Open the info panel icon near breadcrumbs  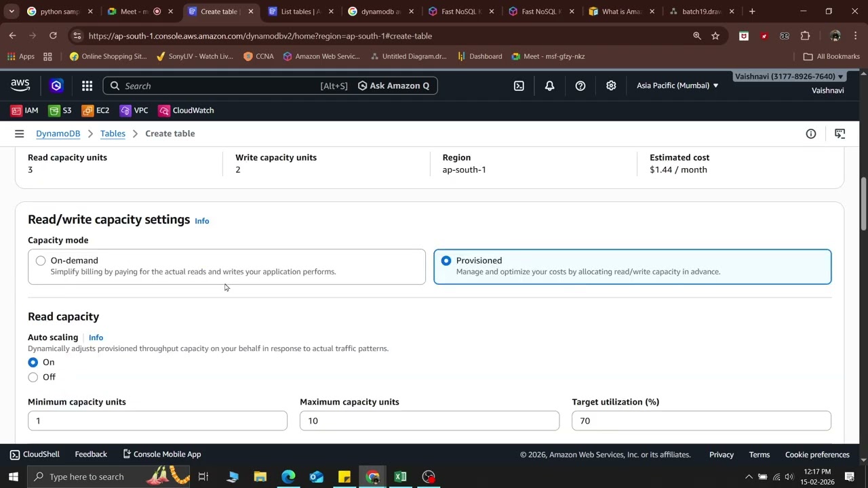810,134
